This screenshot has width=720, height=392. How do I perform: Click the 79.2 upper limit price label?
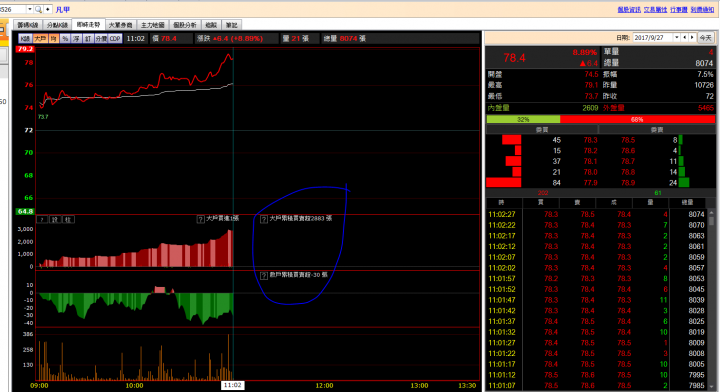(x=25, y=49)
